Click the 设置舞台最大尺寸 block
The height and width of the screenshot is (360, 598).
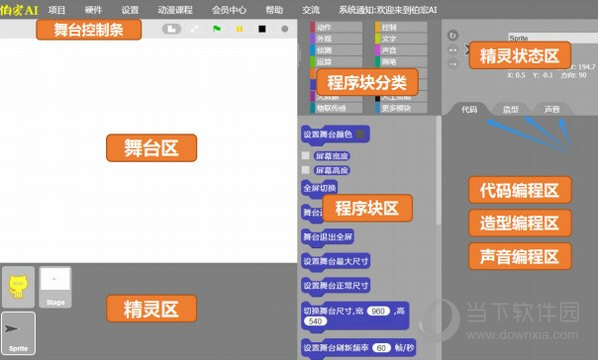[336, 262]
